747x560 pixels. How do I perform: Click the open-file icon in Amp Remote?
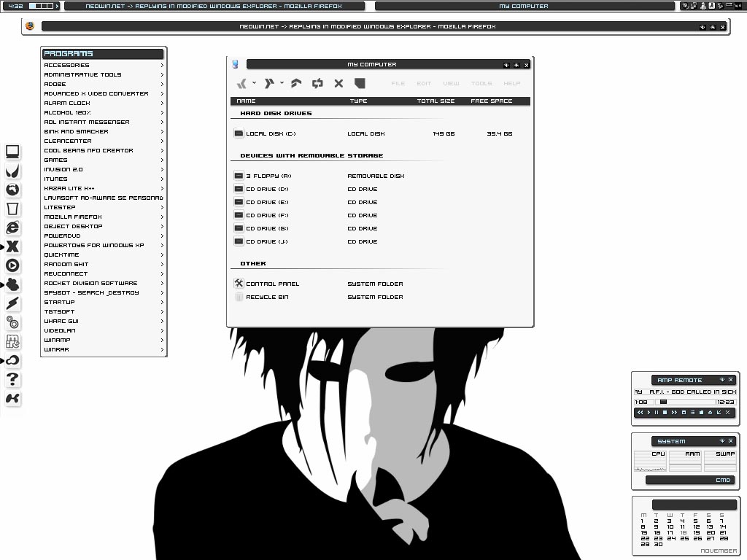[701, 413]
